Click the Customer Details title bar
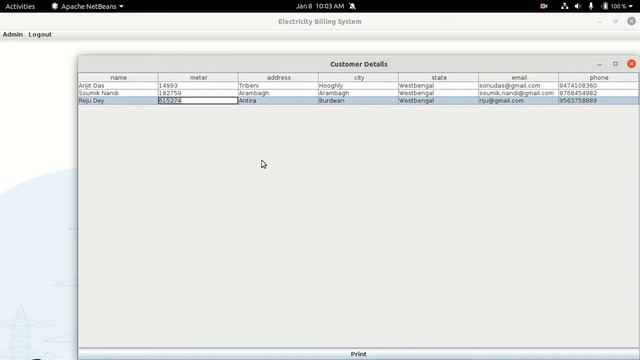 pos(358,64)
